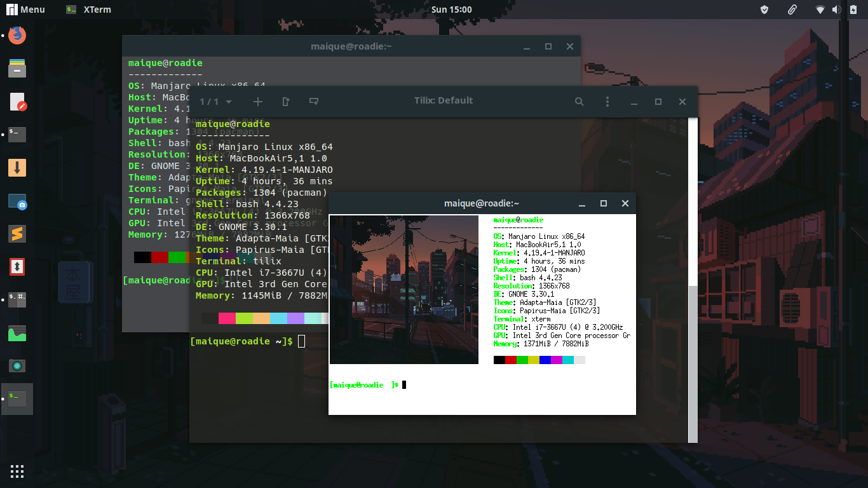Open the Tilix three-dot menu
The height and width of the screenshot is (488, 868).
coord(607,102)
